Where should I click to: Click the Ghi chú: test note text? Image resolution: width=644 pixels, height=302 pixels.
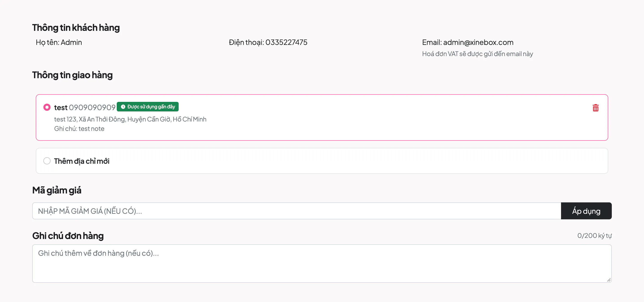pos(79,129)
